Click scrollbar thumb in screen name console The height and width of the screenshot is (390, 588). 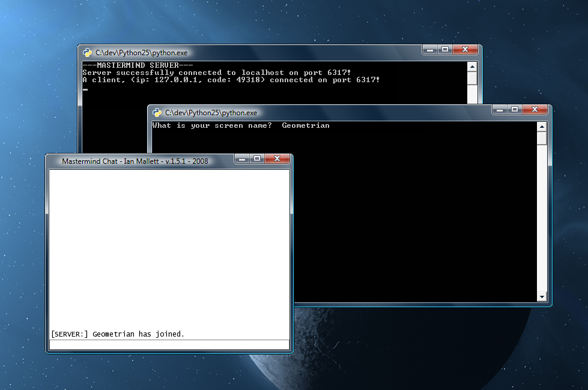click(542, 139)
